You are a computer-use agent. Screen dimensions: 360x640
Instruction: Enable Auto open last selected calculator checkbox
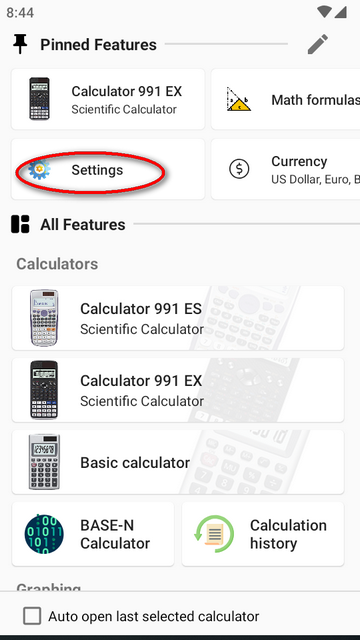tap(32, 616)
